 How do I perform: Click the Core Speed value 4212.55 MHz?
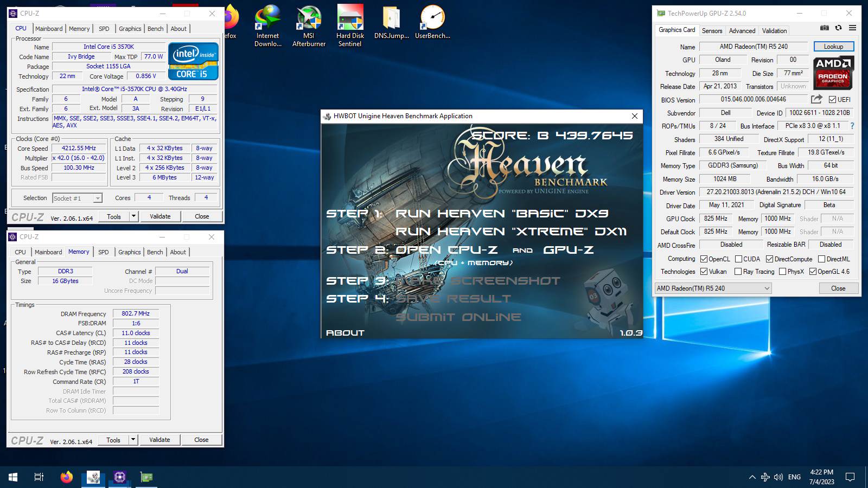pyautogui.click(x=79, y=148)
